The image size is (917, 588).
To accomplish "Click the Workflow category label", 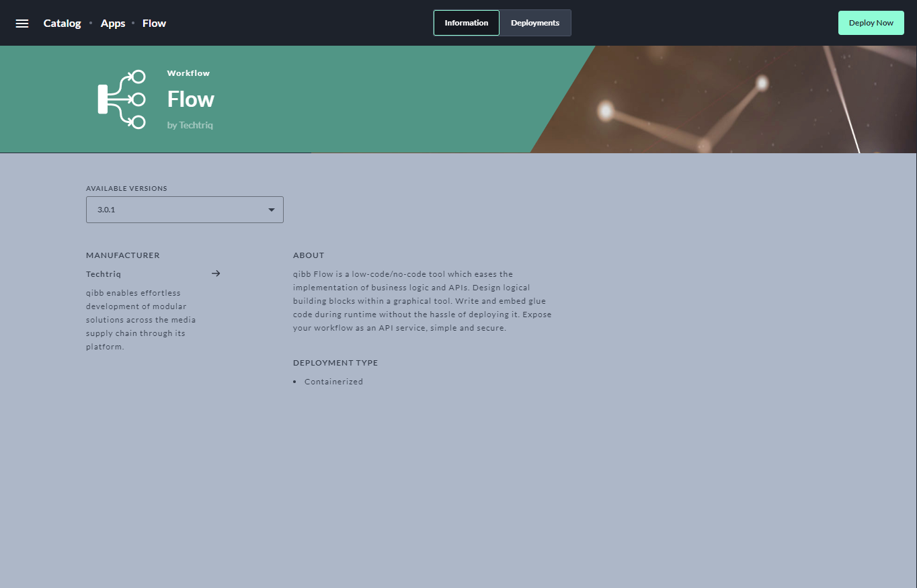I will point(188,73).
